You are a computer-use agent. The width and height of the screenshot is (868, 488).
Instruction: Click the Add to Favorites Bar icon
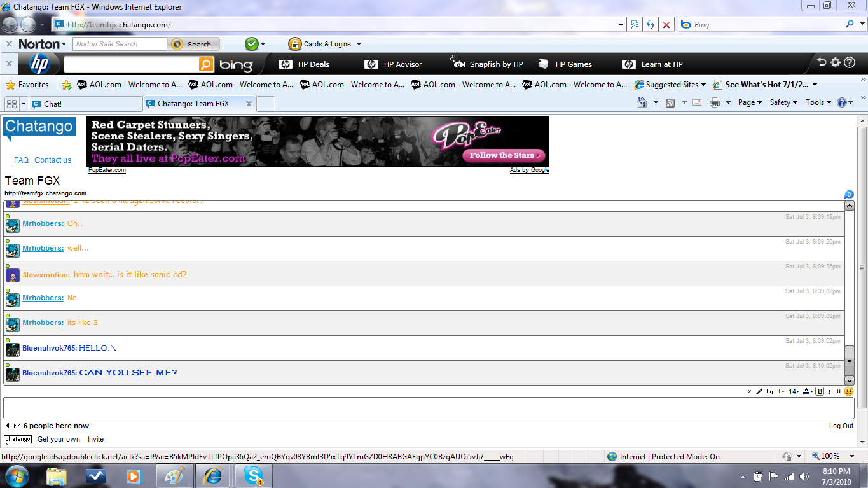click(x=67, y=85)
